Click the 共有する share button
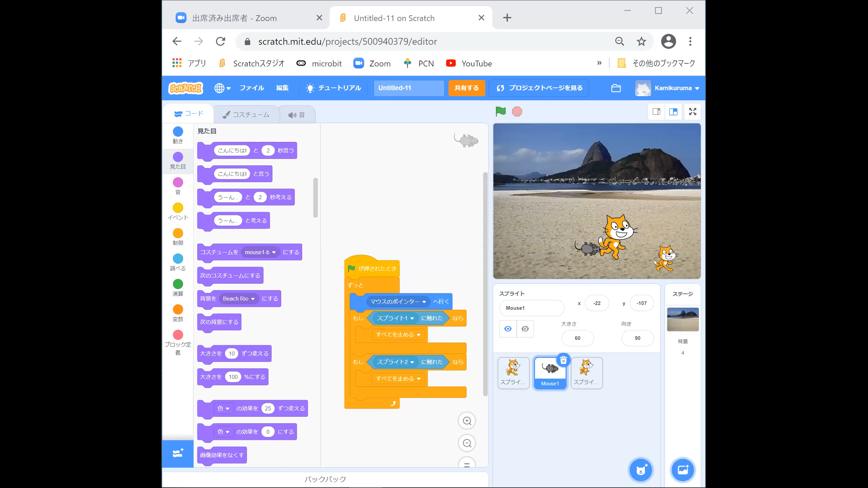Screen dimensions: 868x488 [x=467, y=88]
